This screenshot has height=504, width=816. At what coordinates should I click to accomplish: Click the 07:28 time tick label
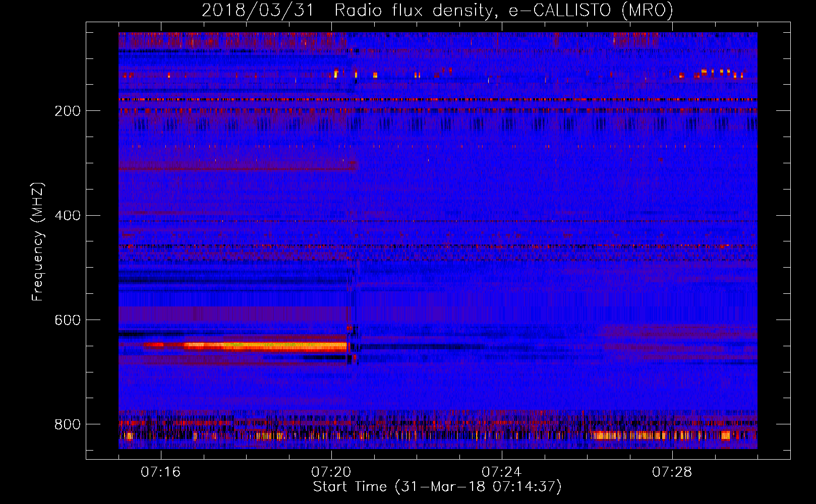pos(672,472)
